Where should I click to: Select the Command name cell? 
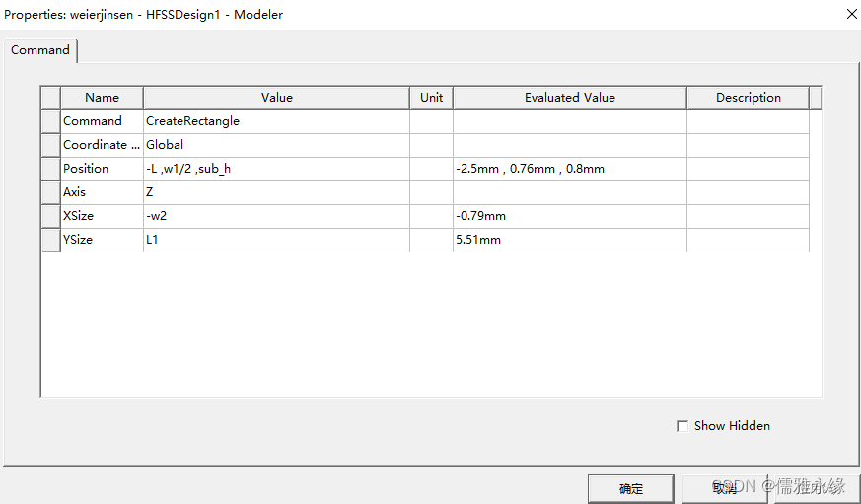coord(103,122)
